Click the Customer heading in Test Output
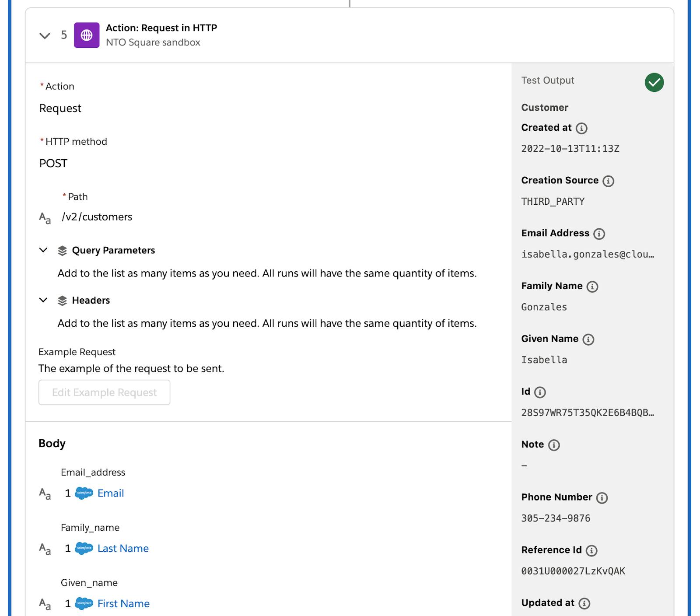Screen dimensions: 700x616 point(545,108)
